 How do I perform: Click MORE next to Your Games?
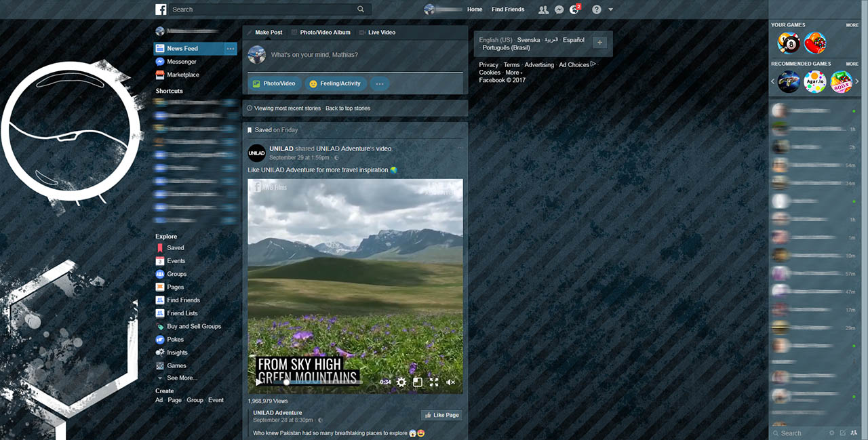(x=852, y=25)
